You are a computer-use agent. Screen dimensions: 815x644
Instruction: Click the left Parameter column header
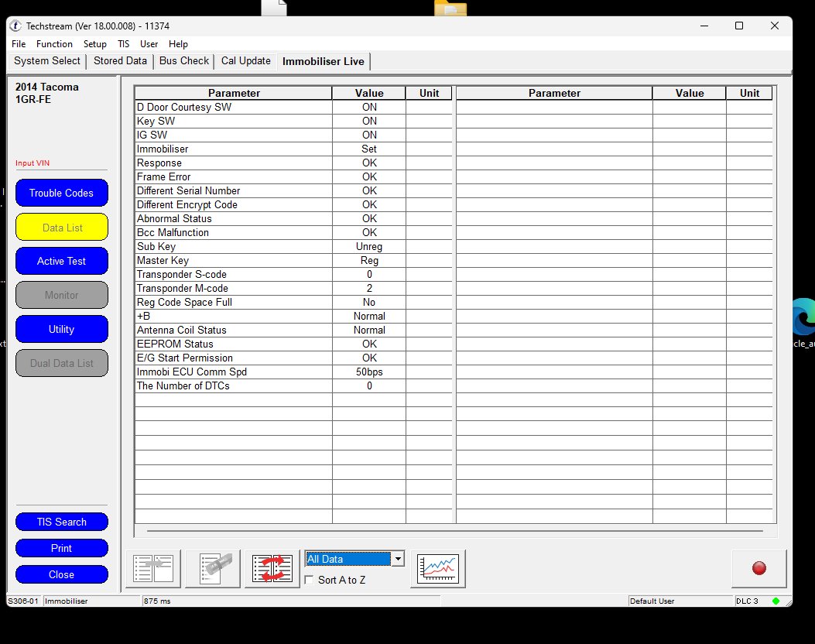234,93
